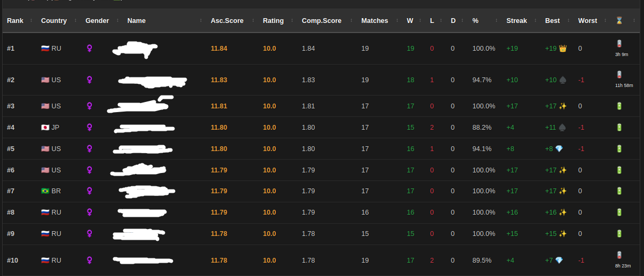This screenshot has height=276, width=644.
Task: Click the sparkles icon in rank #3 Best column
Action: click(563, 106)
